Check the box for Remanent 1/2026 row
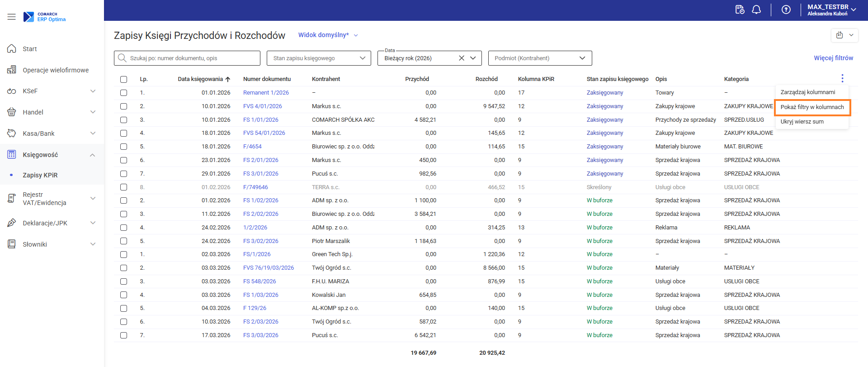Image resolution: width=868 pixels, height=367 pixels. tap(124, 93)
